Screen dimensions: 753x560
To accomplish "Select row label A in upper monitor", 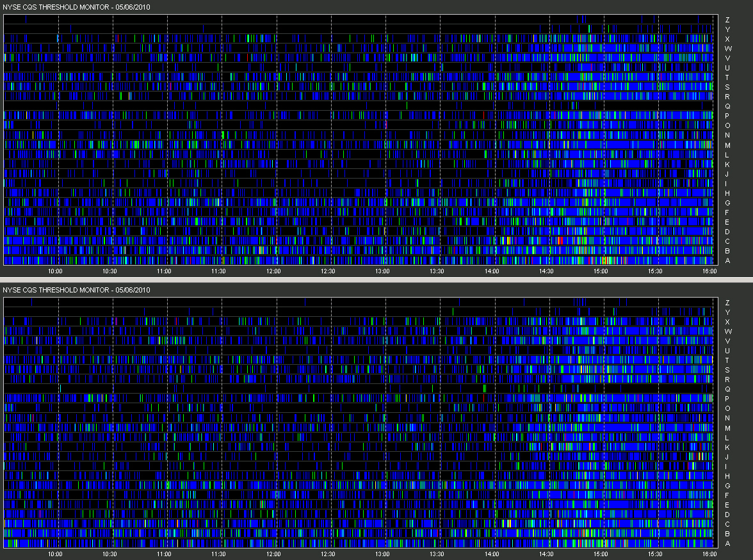I will 727,260.
